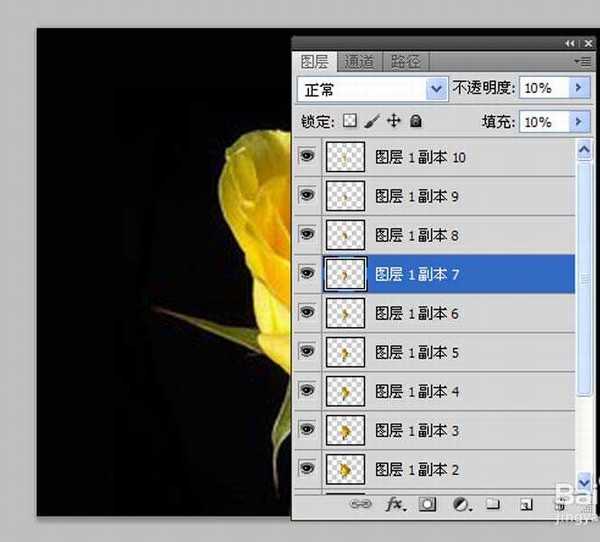600x542 pixels.
Task: Toggle lock image pixels brush icon
Action: pyautogui.click(x=372, y=121)
